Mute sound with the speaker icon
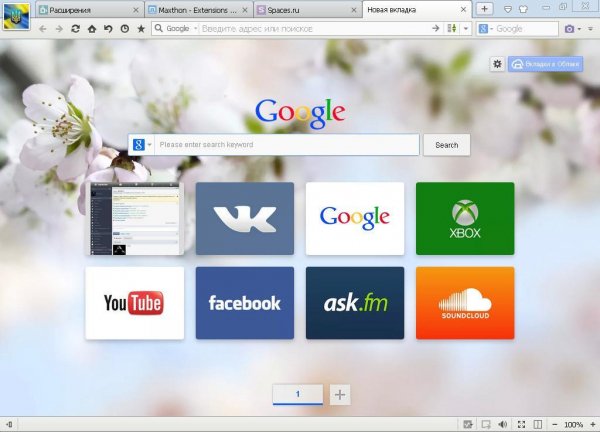The image size is (600, 432). click(x=503, y=424)
